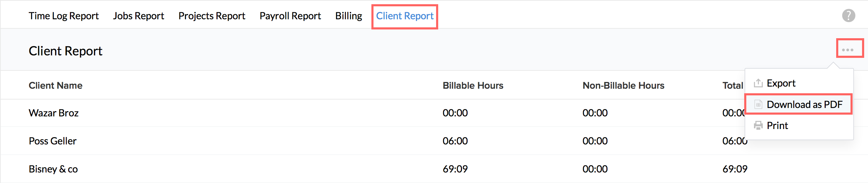Select the Poss Geller client row

[434, 141]
